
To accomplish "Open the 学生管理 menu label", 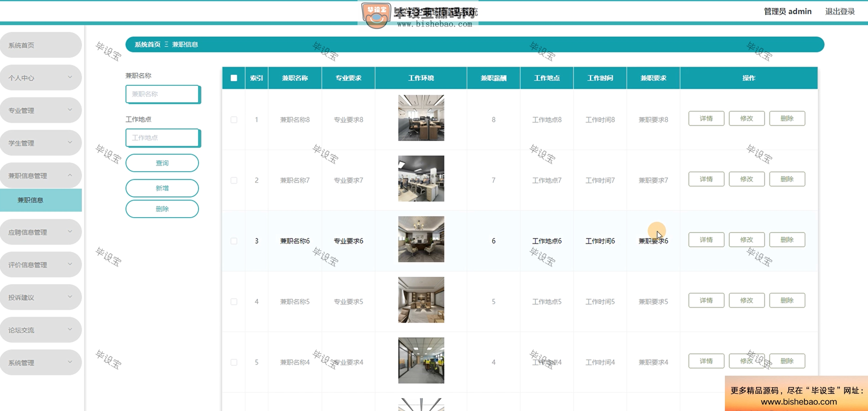I will [x=21, y=143].
